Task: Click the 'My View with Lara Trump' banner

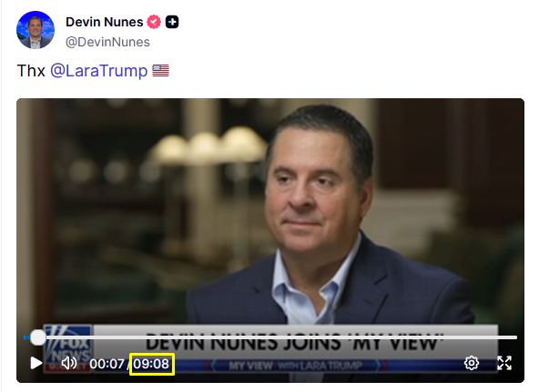Action: pos(296,366)
